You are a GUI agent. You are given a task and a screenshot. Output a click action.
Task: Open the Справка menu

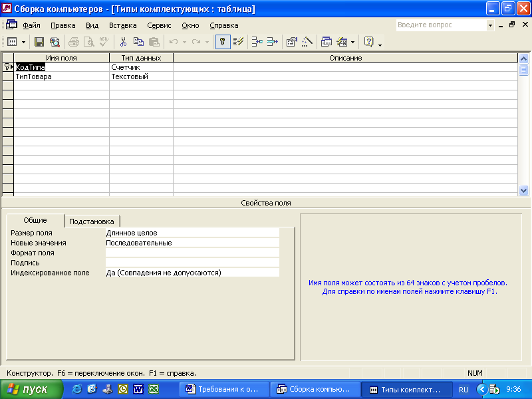point(224,25)
